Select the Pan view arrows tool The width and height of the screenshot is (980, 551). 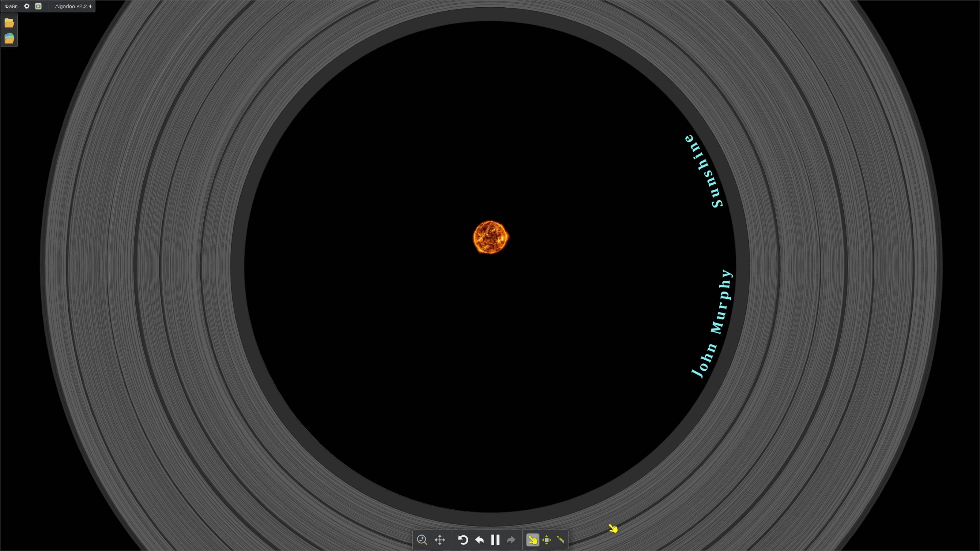click(440, 540)
